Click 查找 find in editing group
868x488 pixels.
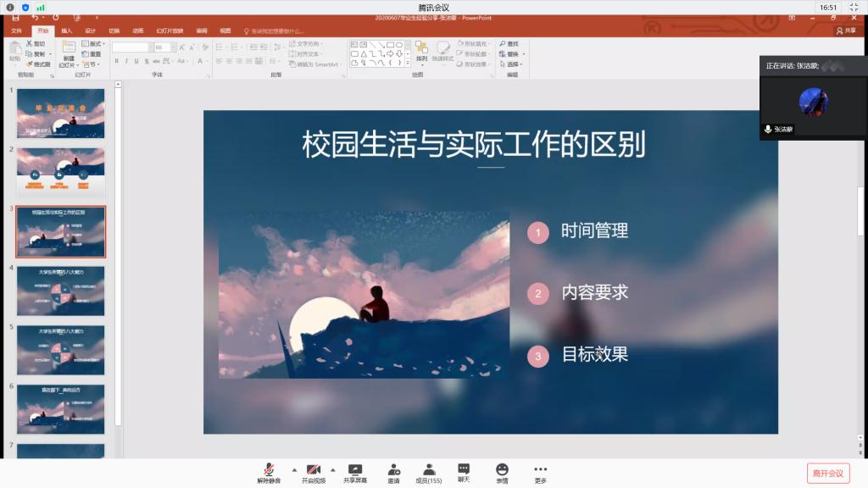pos(509,44)
